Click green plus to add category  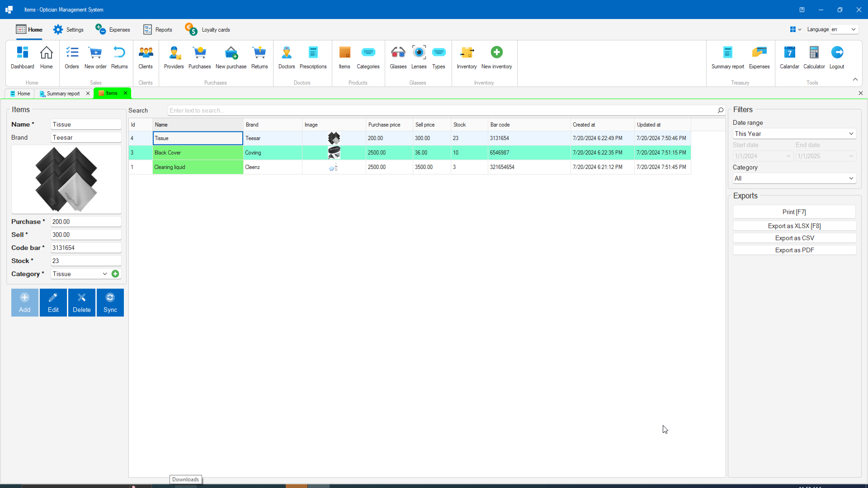pos(115,274)
